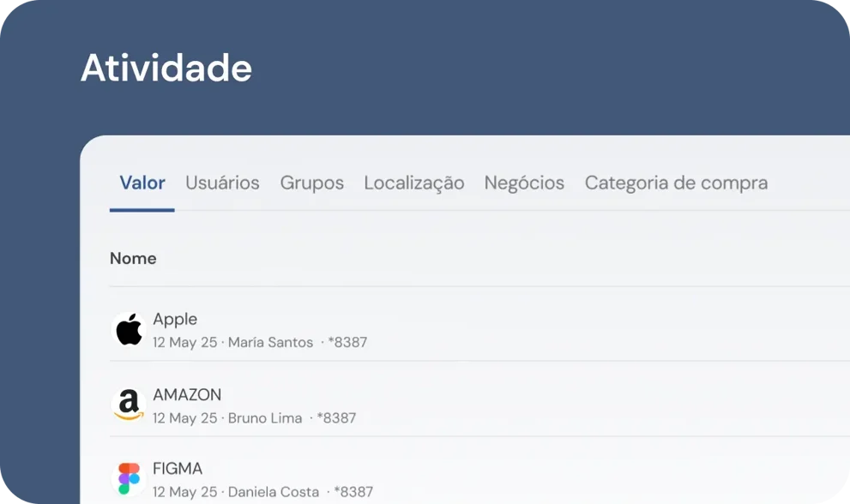Select the Amazon smile logo icon
This screenshot has width=850, height=504.
point(129,404)
